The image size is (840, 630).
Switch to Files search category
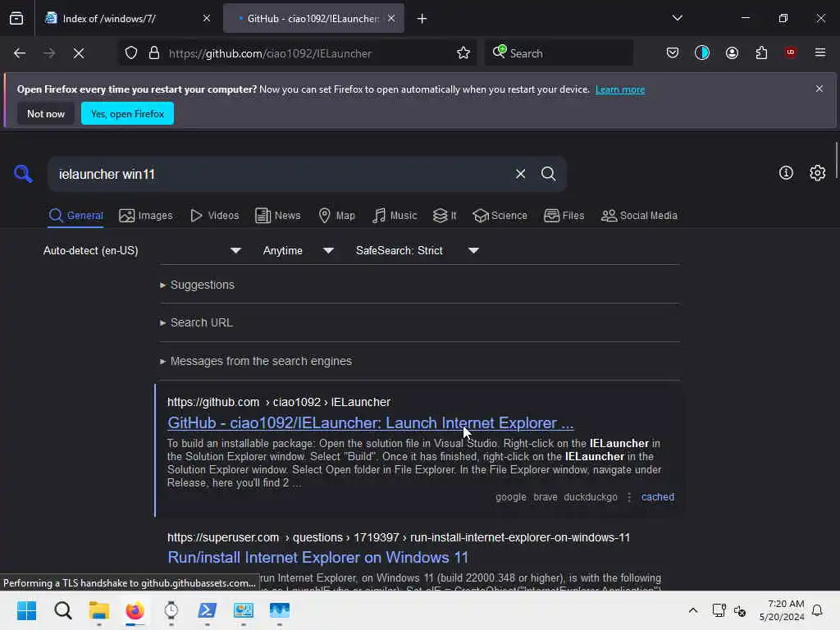point(564,216)
